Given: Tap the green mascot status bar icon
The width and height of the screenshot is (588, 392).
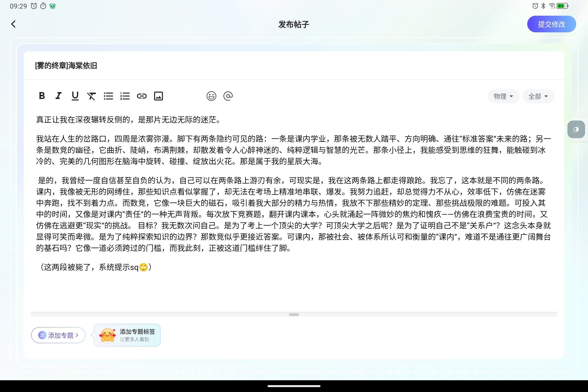Looking at the screenshot, I should coord(52,6).
